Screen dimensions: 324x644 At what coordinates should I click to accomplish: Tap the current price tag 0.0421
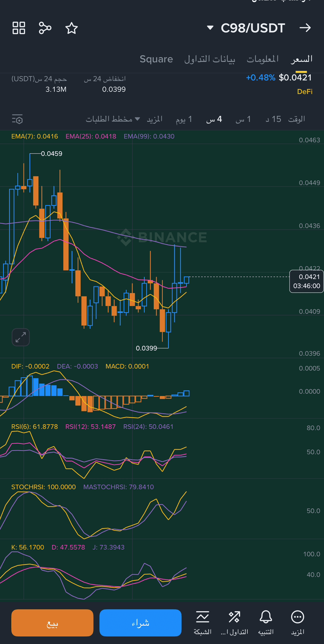click(306, 281)
